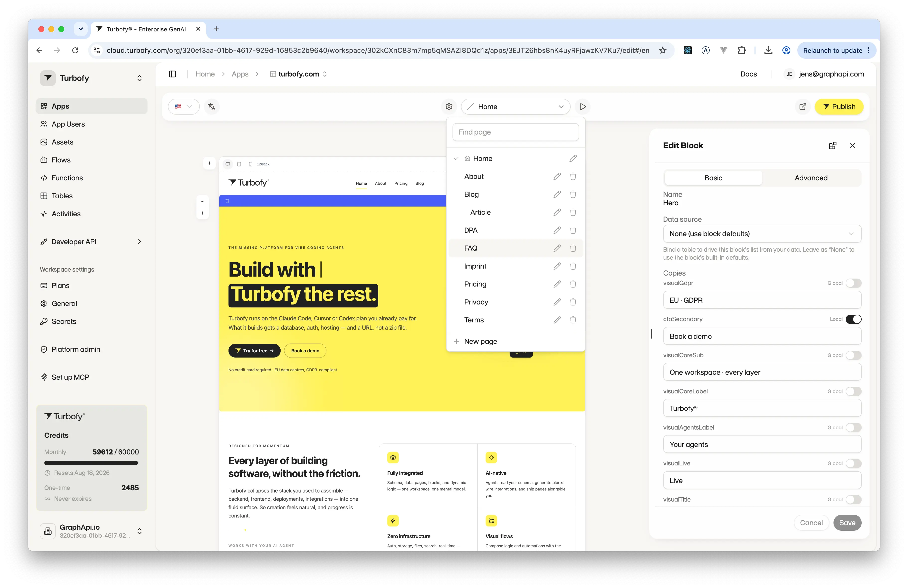
Task: Open Data source dropdown
Action: click(x=762, y=233)
